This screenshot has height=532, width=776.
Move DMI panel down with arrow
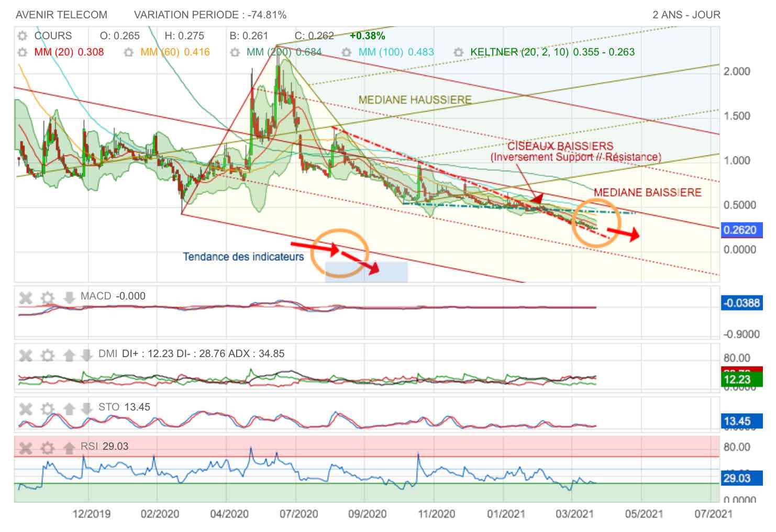(87, 356)
